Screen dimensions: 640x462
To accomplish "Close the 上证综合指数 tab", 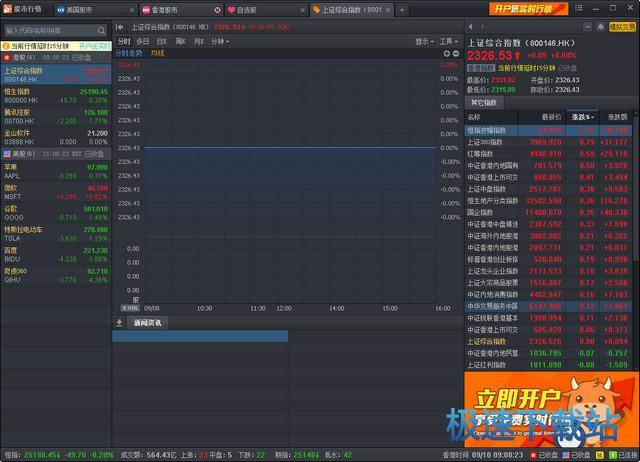I will (x=388, y=10).
